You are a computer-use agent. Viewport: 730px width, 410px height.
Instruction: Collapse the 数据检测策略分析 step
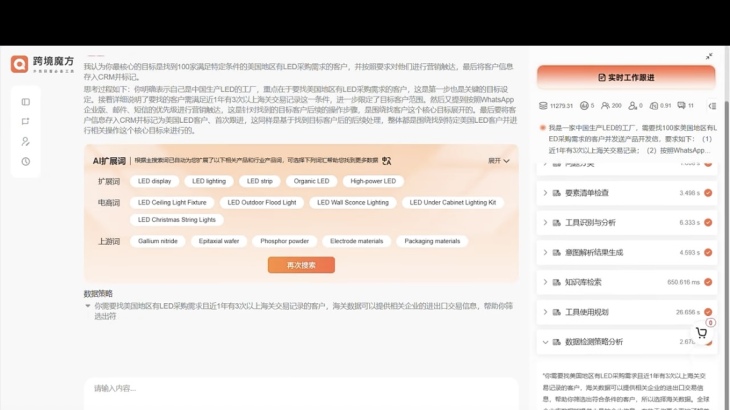pos(545,342)
